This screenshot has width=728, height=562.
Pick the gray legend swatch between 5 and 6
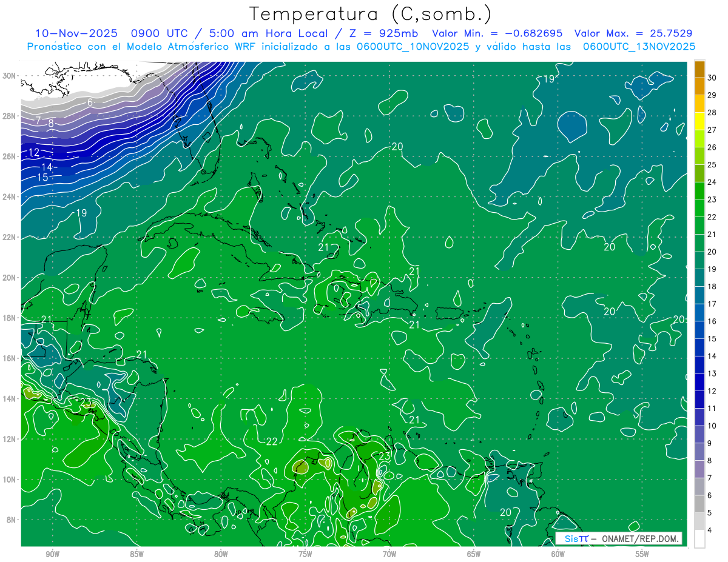coord(699,504)
